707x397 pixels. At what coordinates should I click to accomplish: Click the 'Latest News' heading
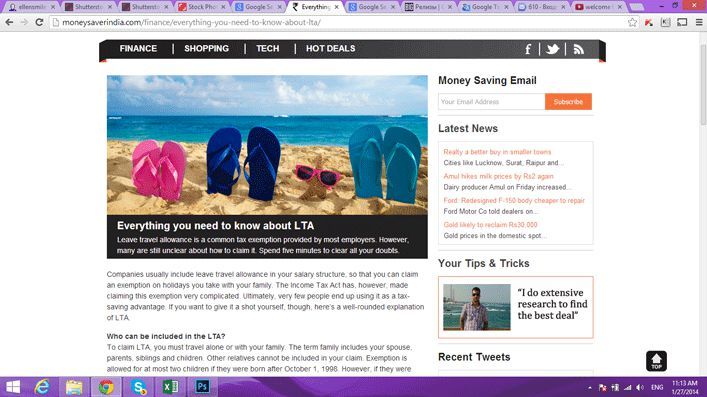tap(468, 129)
